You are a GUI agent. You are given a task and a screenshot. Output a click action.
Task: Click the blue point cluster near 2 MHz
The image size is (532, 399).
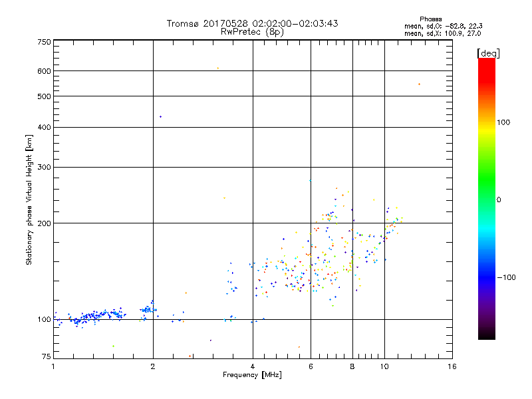point(148,309)
